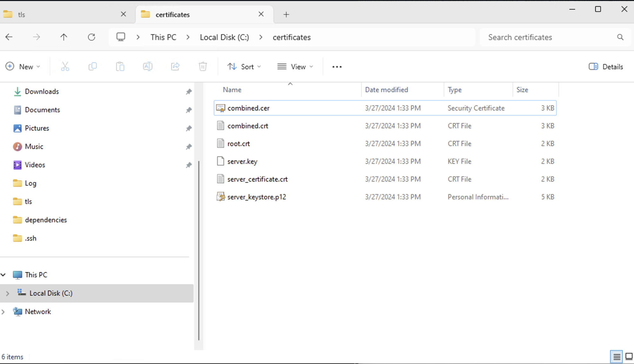This screenshot has width=634, height=364.
Task: Click chevron after Local Disk (C:) in path
Action: [x=261, y=37]
